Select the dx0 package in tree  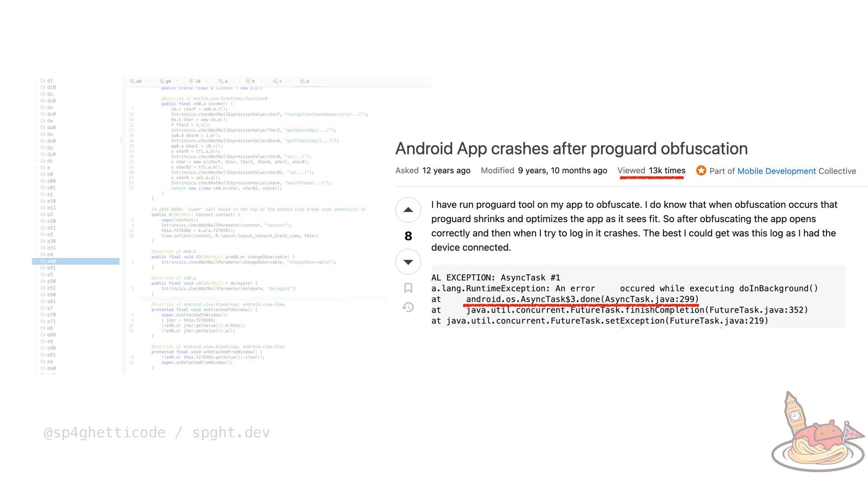(x=51, y=141)
